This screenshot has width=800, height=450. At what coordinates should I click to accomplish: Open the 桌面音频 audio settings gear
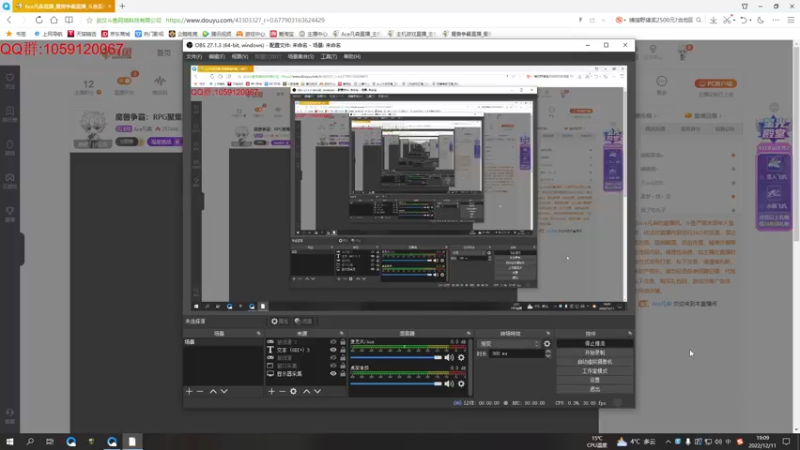[461, 384]
